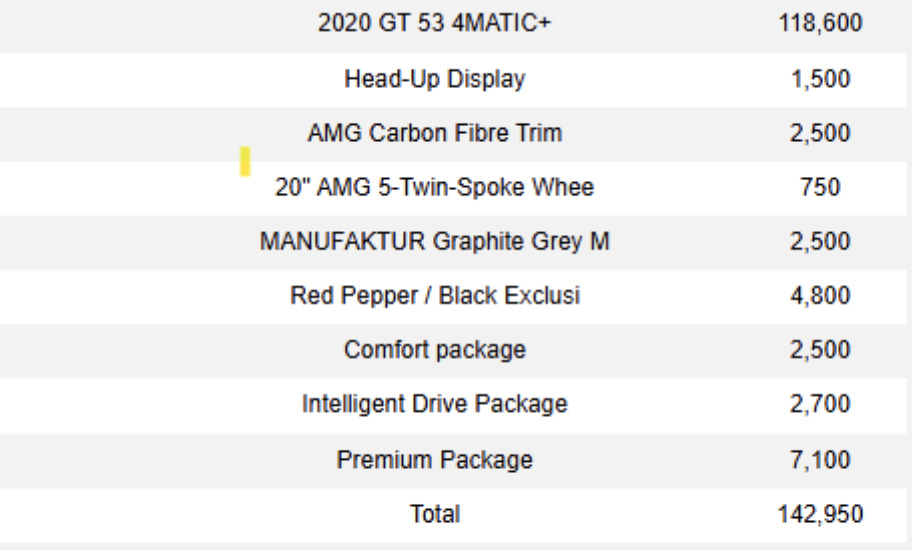Select the Premium Package label

[x=434, y=460]
